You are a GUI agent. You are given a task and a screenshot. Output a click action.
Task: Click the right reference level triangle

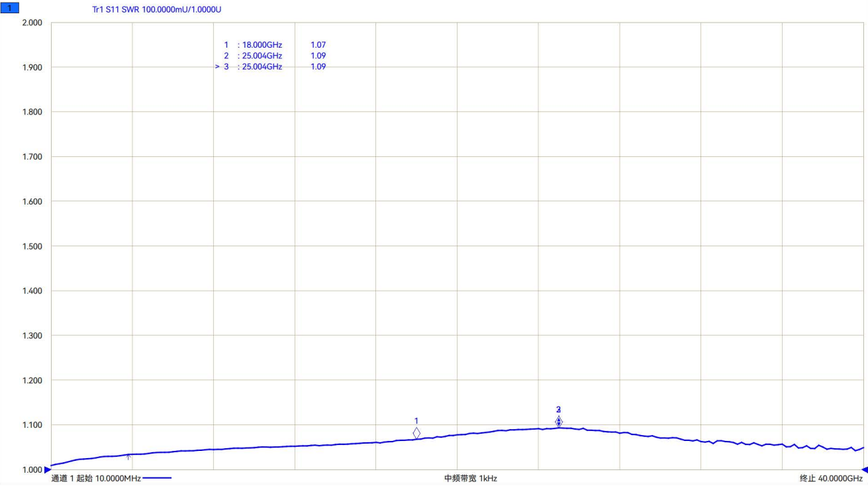click(x=864, y=469)
